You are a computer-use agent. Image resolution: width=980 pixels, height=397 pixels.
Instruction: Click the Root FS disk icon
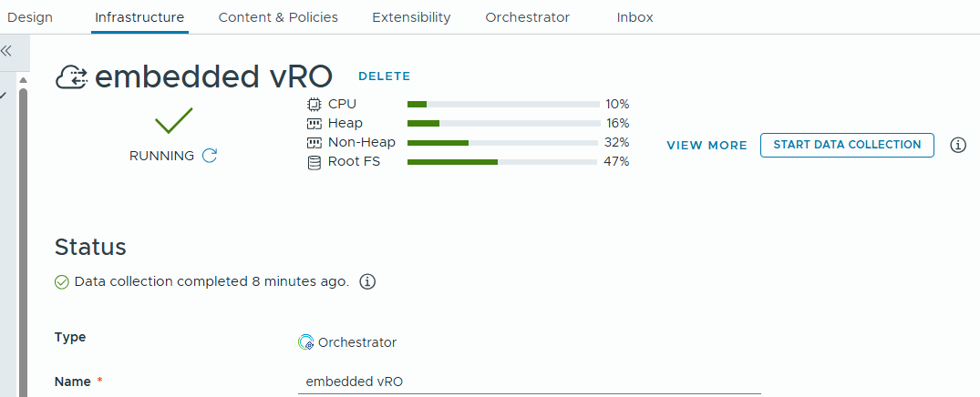[315, 162]
